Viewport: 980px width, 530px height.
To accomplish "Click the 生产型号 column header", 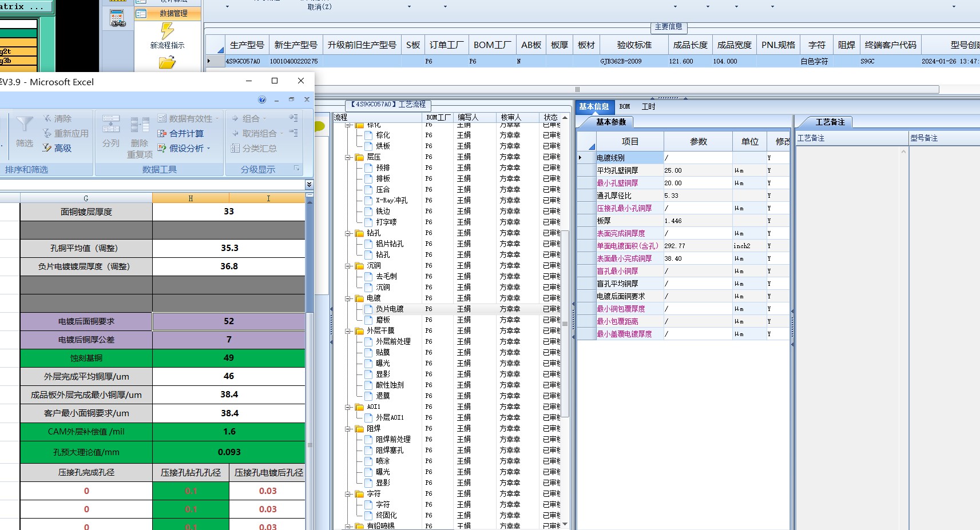I will pos(247,45).
